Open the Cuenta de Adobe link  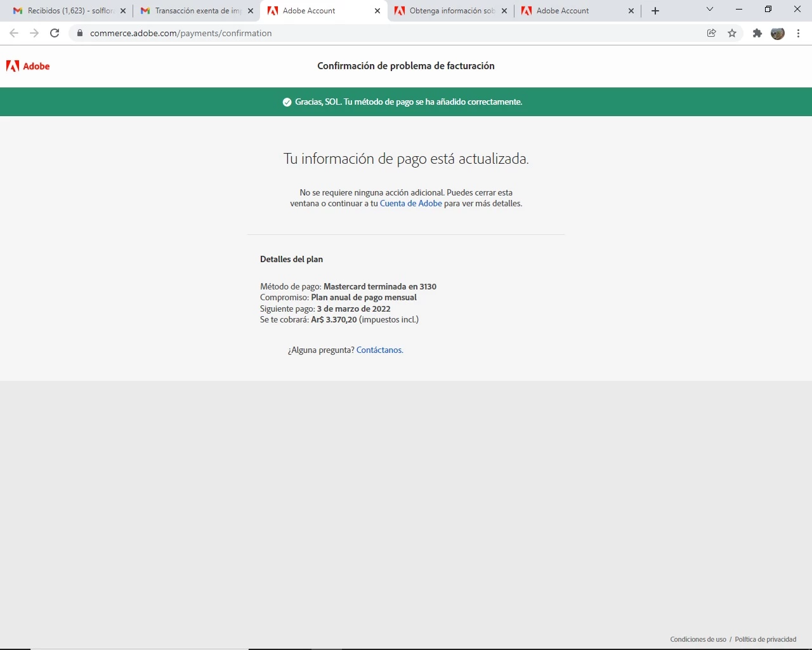pyautogui.click(x=411, y=204)
